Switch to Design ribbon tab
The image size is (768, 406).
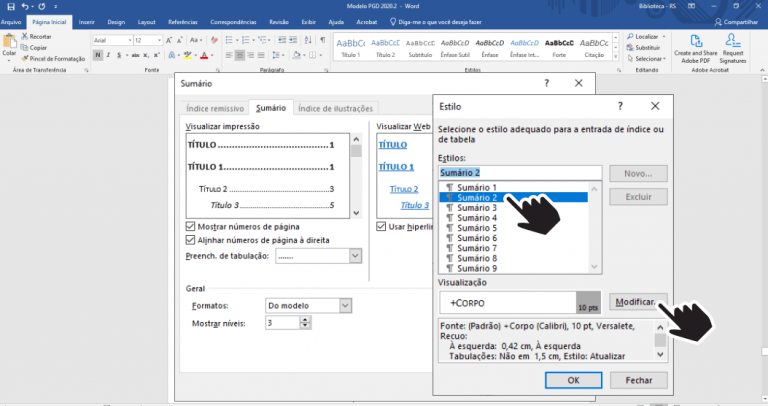click(116, 22)
